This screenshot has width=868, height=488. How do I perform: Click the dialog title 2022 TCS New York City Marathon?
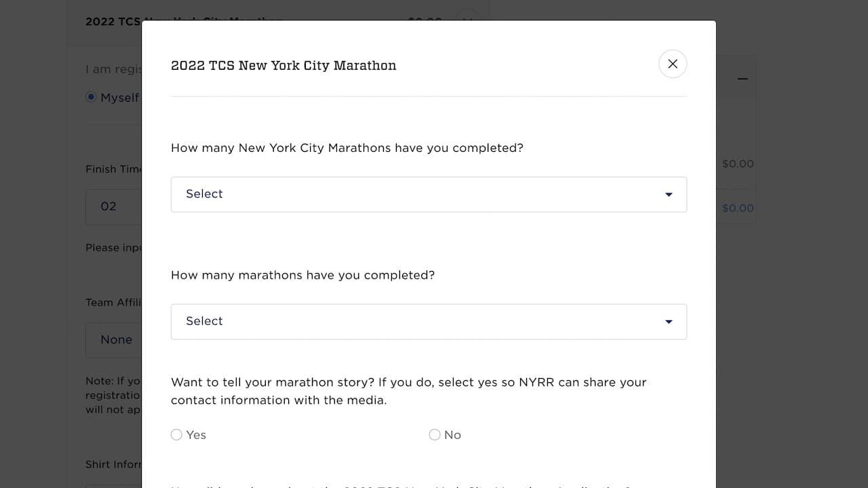(x=283, y=66)
